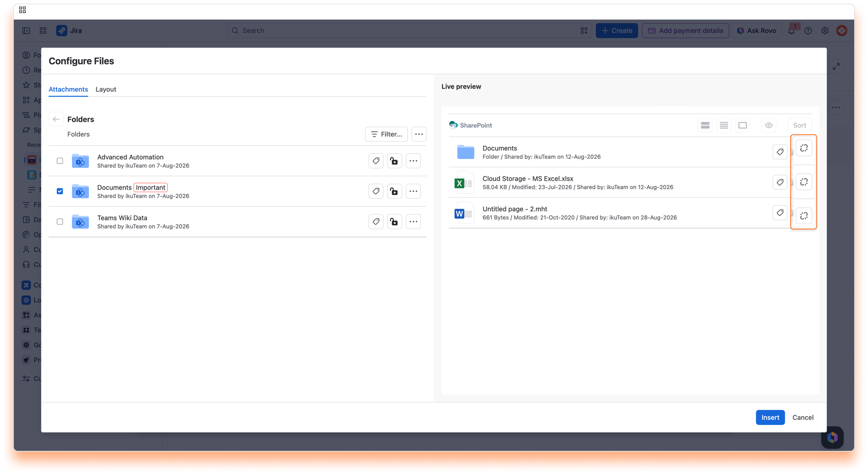Viewport: 868px width, 474px height.
Task: Open the Sort menu in Live preview
Action: pyautogui.click(x=799, y=125)
